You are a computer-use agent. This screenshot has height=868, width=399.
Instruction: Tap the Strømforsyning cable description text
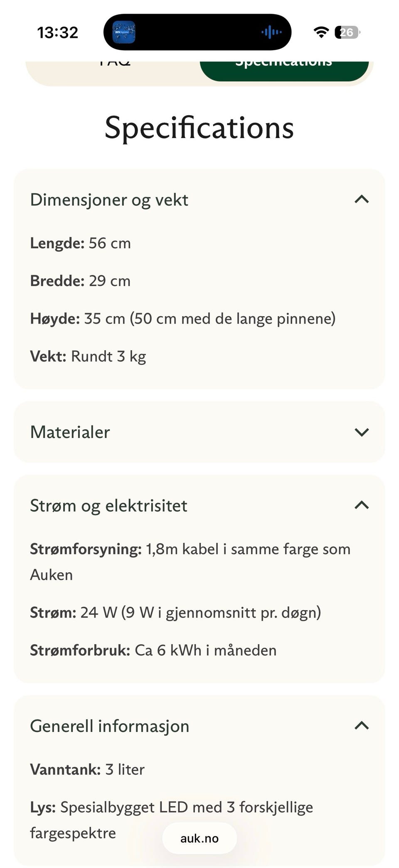click(x=190, y=562)
